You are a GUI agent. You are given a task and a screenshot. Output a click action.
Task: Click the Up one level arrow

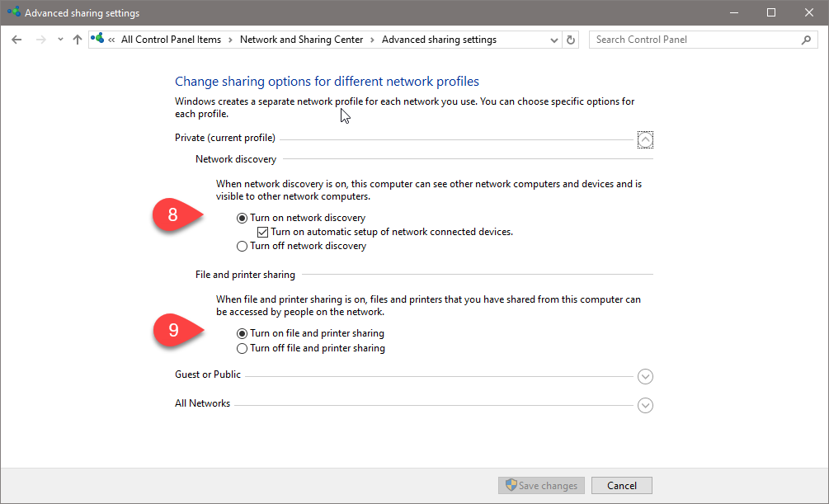(x=78, y=40)
